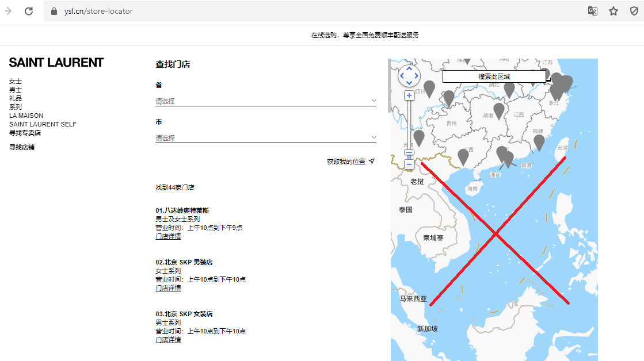The width and height of the screenshot is (644, 361).
Task: Click the free shipping banner text
Action: [x=365, y=35]
